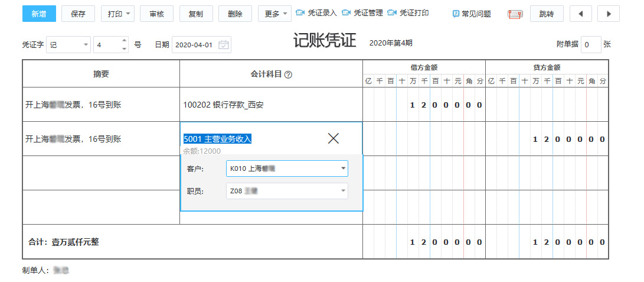Click 会计科目 help question mark icon
Image resolution: width=644 pixels, height=282 pixels.
(288, 75)
